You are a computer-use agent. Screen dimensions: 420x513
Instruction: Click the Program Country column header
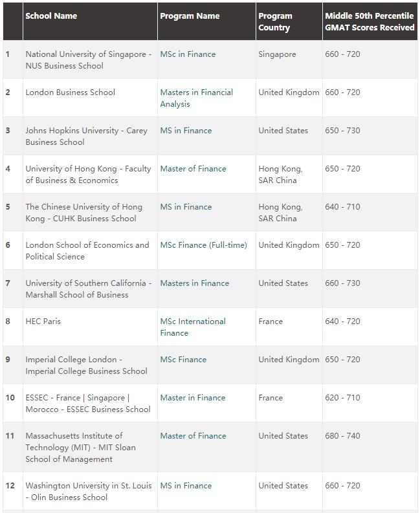275,22
